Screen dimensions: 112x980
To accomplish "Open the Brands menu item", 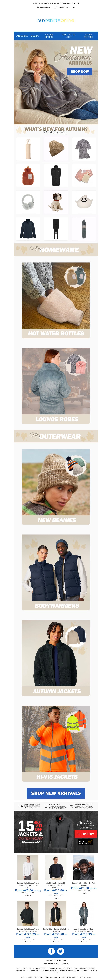I will coord(35,36).
